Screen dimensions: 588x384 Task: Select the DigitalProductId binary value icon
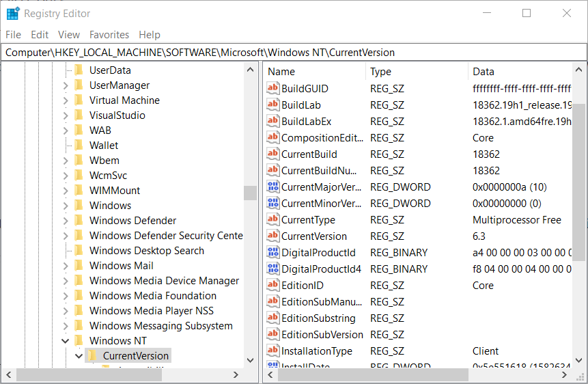pyautogui.click(x=272, y=252)
